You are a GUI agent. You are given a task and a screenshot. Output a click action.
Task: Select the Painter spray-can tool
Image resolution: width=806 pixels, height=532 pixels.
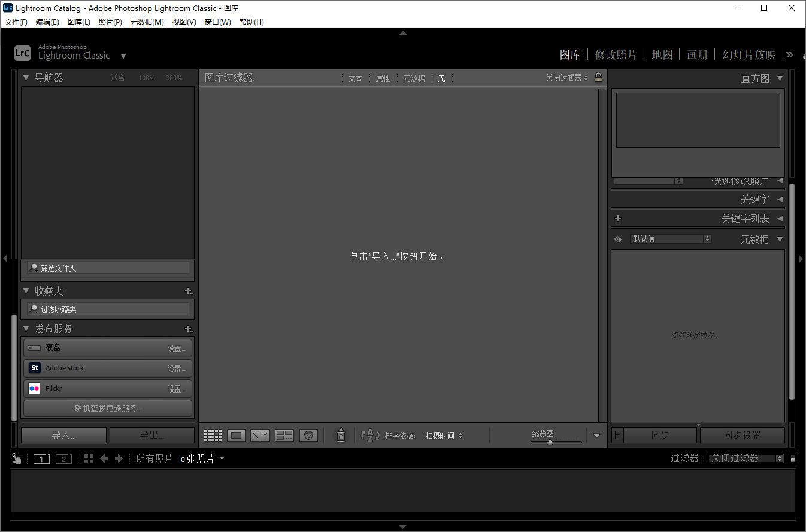tap(341, 435)
